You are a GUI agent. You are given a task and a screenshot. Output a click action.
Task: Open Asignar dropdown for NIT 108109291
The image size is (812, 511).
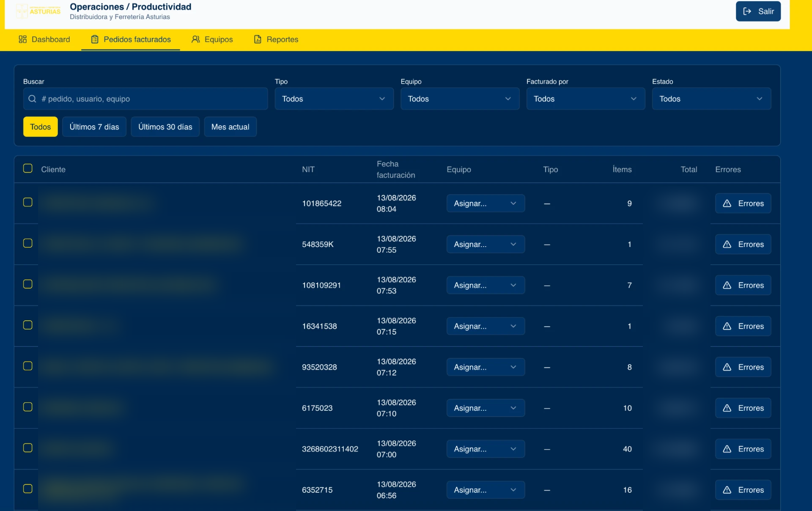click(x=486, y=286)
